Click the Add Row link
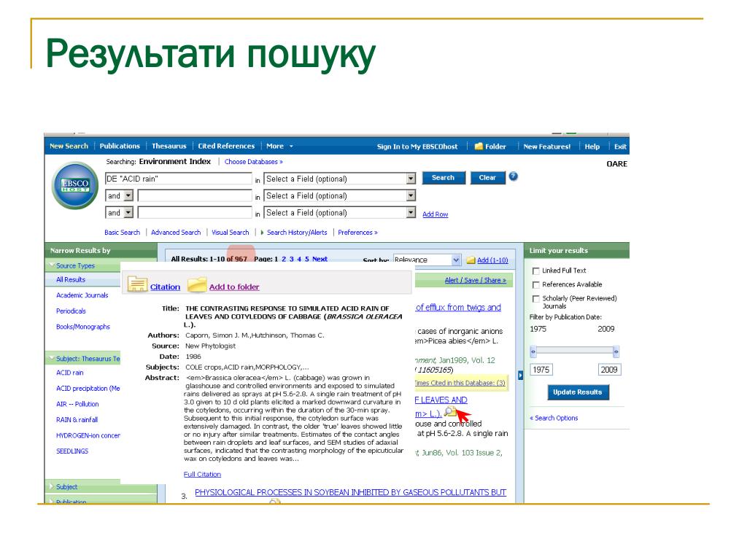 pos(435,214)
